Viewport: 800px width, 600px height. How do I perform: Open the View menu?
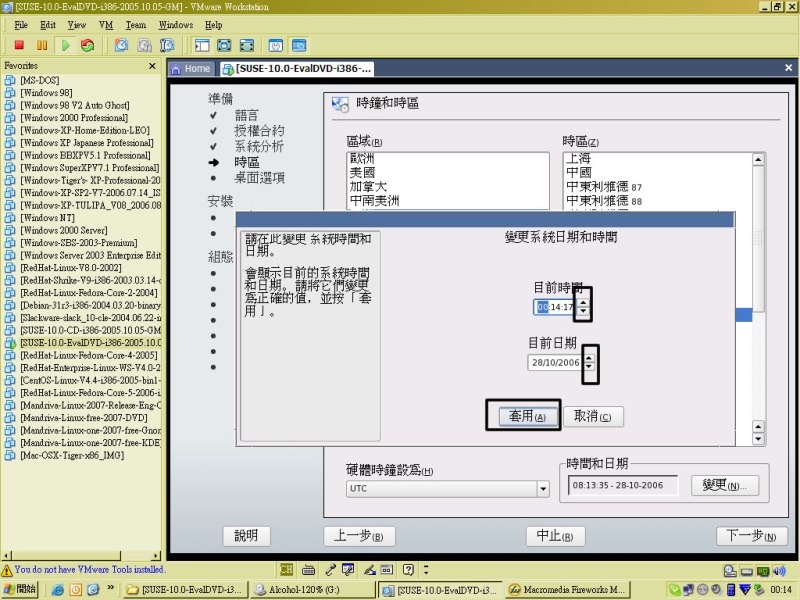pos(77,25)
